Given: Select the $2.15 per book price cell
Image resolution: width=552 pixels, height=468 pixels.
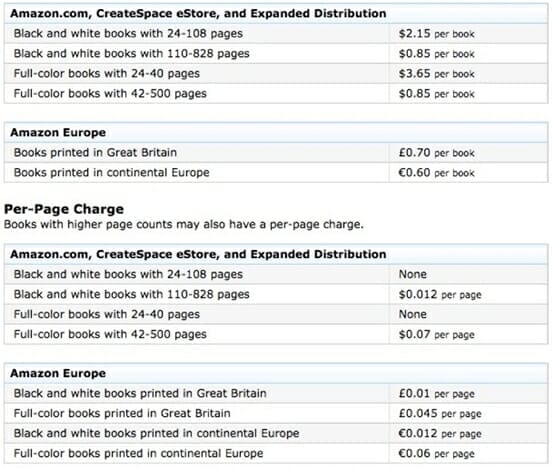Looking at the screenshot, I should (x=469, y=34).
